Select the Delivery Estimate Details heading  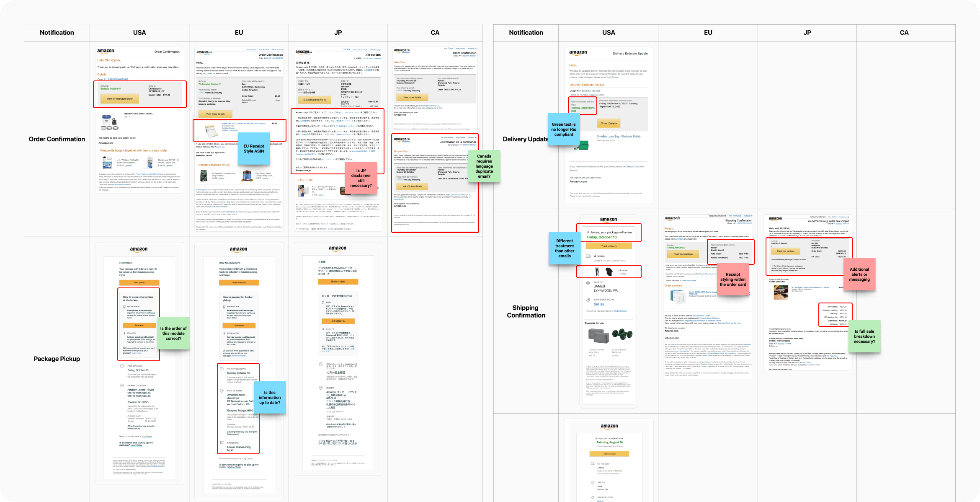(587, 85)
